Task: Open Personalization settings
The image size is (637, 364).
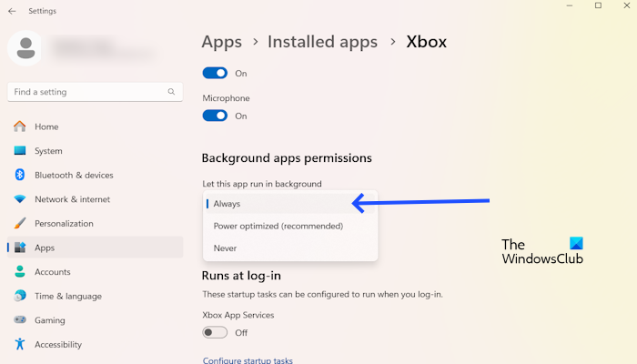Action: coord(95,223)
